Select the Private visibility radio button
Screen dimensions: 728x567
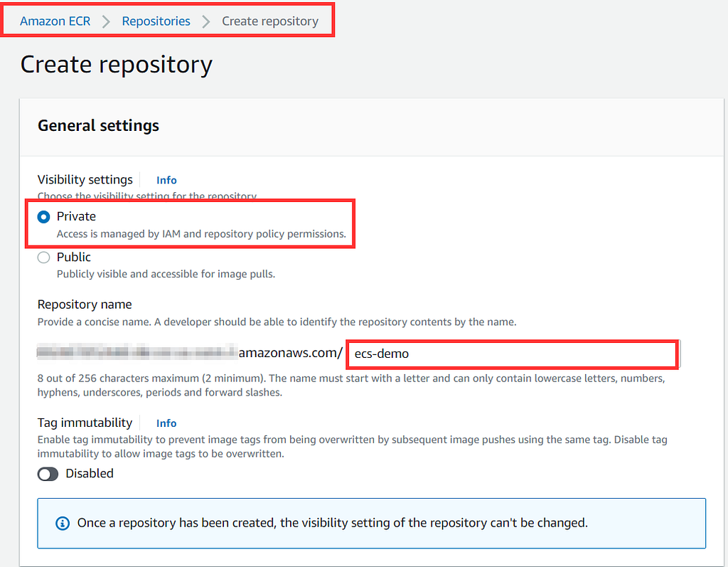[x=43, y=217]
